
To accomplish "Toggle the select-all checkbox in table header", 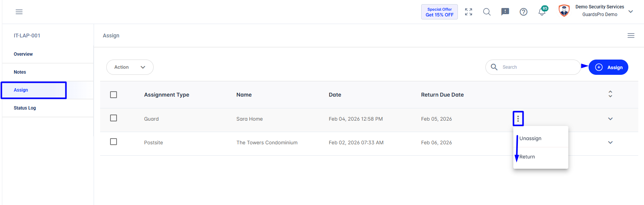I will 114,95.
